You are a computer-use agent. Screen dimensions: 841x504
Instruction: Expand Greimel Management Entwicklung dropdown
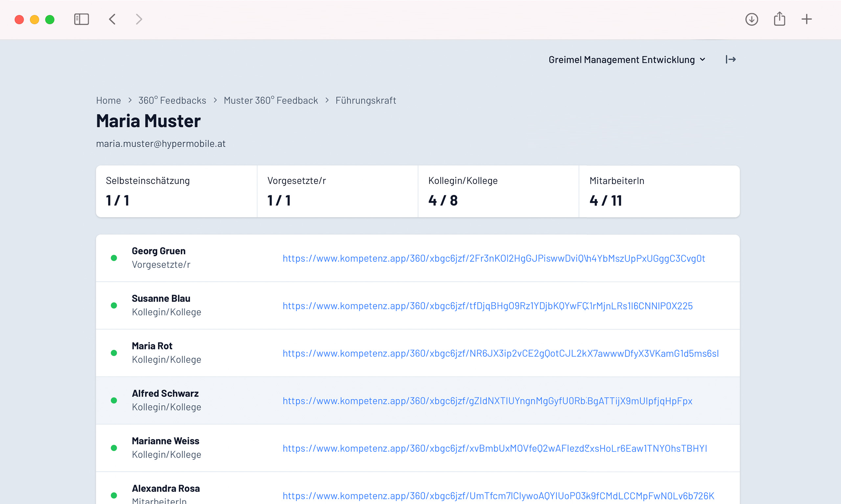pyautogui.click(x=627, y=60)
